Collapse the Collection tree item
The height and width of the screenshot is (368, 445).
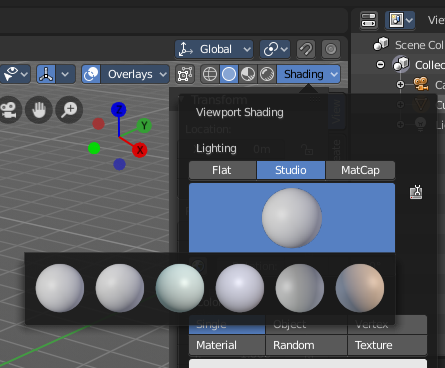point(380,64)
